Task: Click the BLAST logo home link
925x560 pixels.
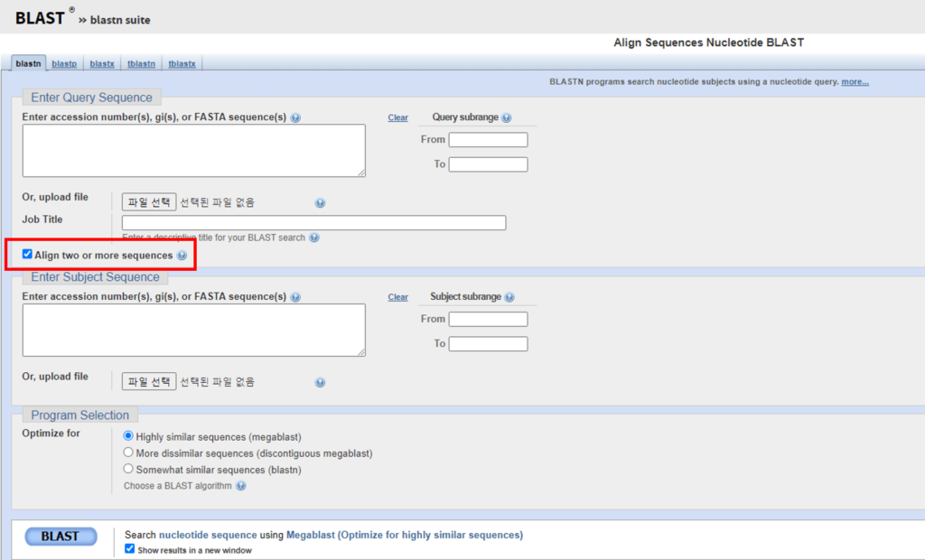Action: pyautogui.click(x=40, y=18)
